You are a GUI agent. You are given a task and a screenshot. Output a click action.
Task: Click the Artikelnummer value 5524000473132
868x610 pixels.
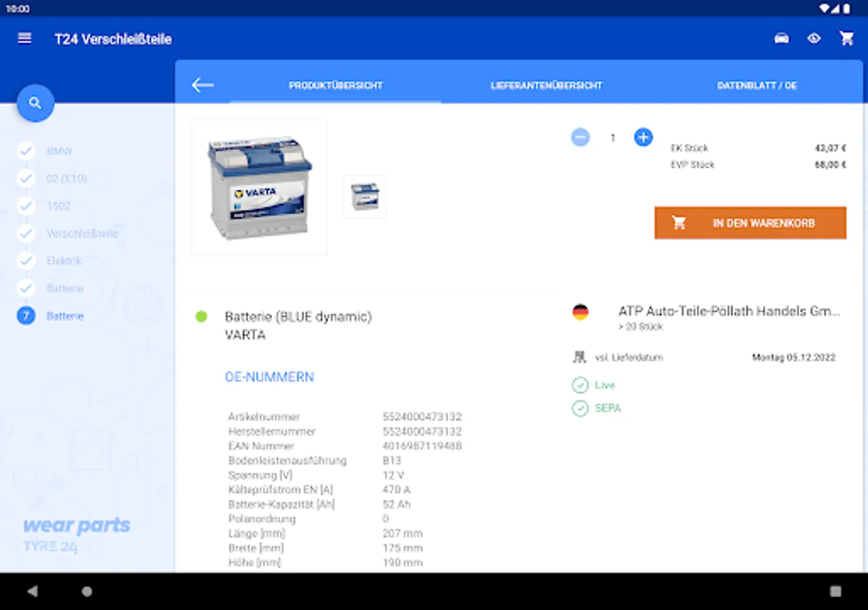422,417
